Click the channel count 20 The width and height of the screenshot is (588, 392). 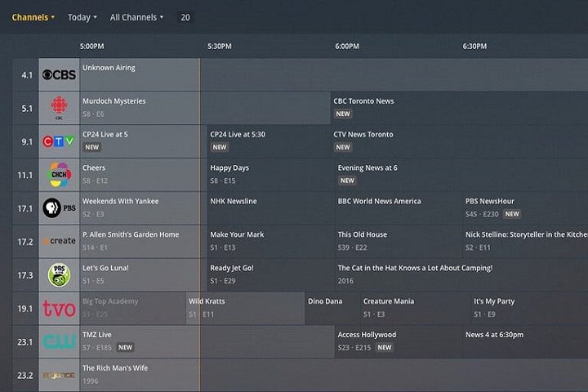(185, 17)
